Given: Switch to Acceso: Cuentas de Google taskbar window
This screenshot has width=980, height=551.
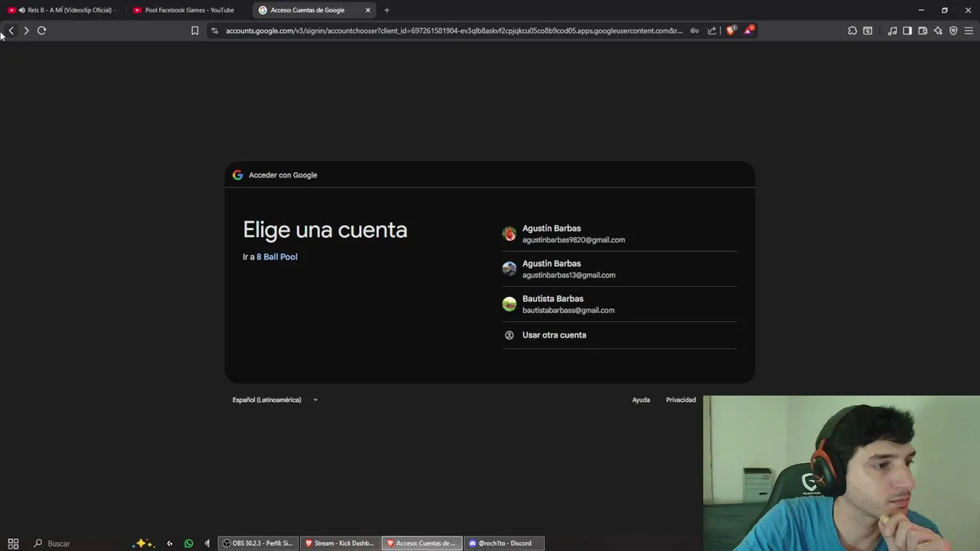Looking at the screenshot, I should [422, 543].
